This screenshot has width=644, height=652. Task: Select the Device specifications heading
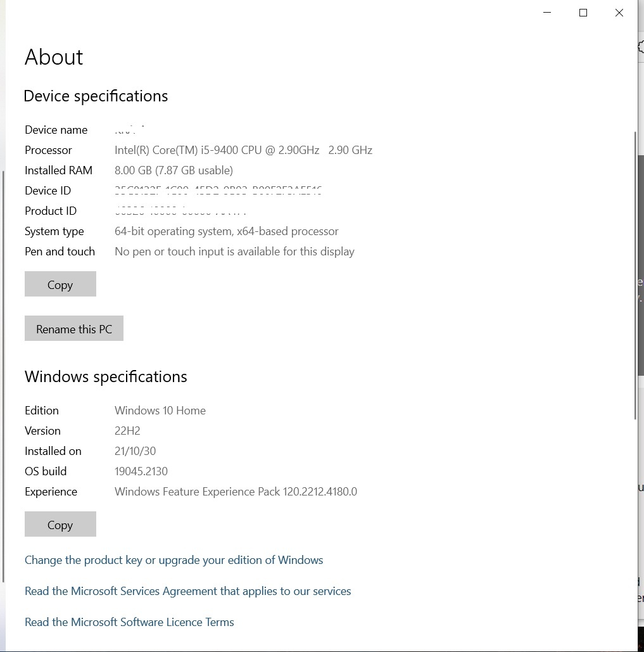click(96, 96)
